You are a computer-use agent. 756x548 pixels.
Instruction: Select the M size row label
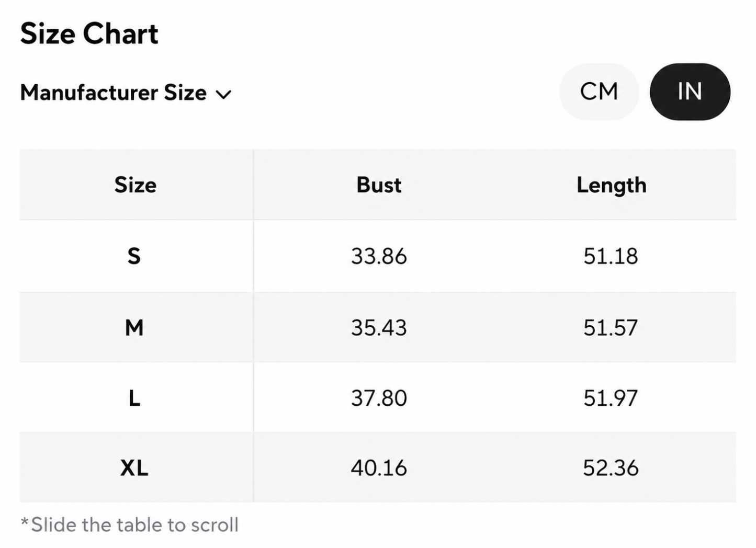(x=134, y=327)
